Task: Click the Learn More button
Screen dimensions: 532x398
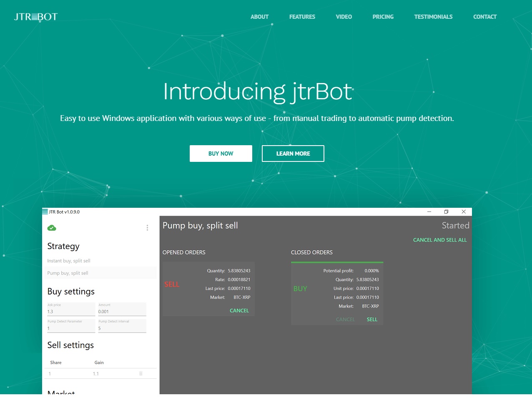Action: [293, 154]
